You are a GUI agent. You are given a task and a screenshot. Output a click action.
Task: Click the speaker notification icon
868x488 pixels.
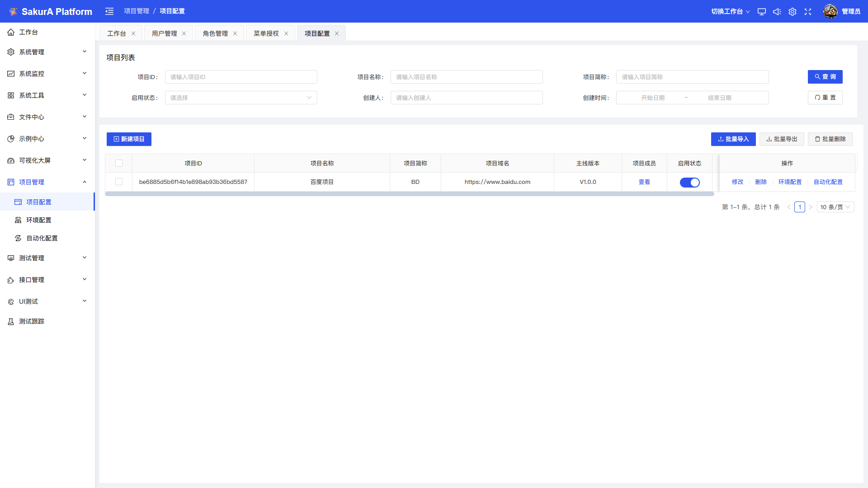pos(777,12)
